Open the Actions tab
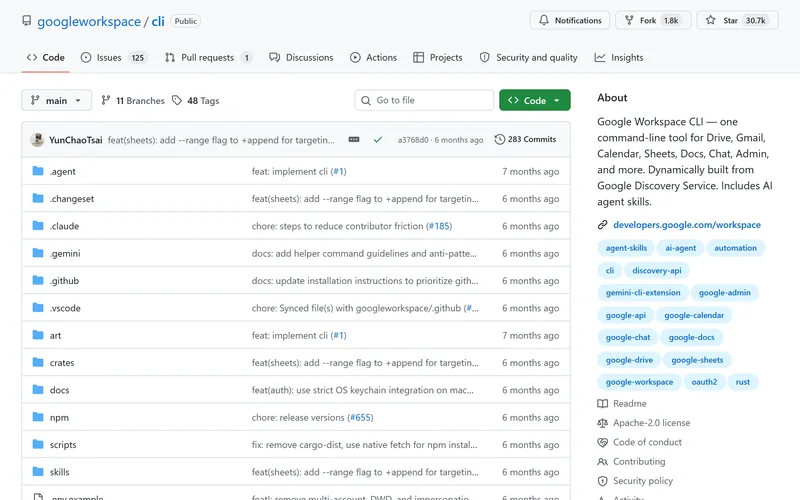This screenshot has height=500, width=800. (373, 58)
